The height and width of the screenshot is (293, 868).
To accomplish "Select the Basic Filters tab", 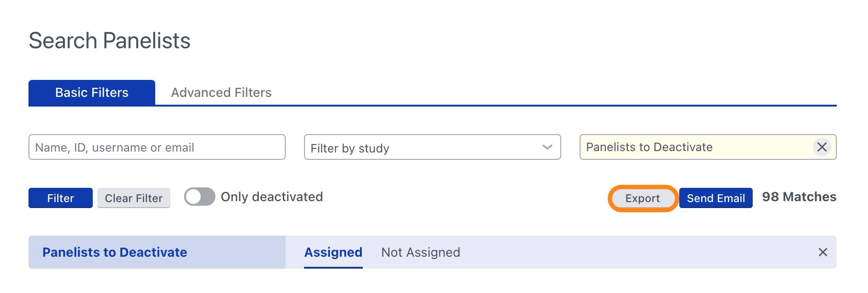I will (x=92, y=93).
